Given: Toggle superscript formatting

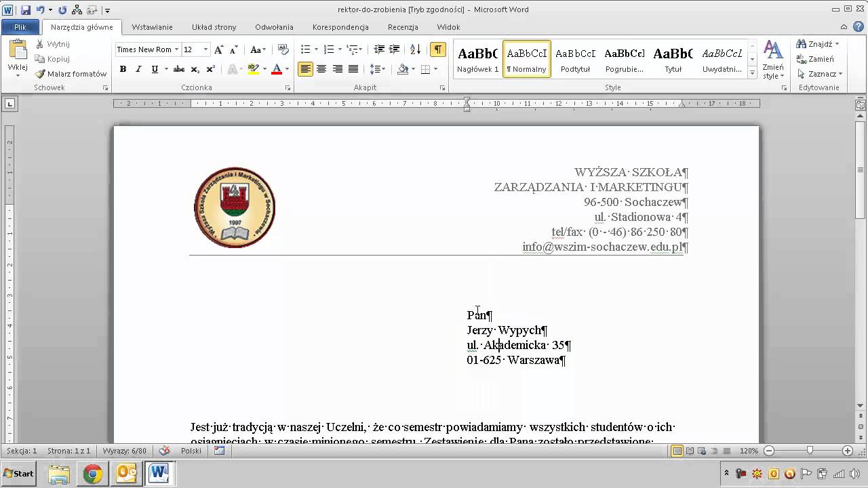Looking at the screenshot, I should coord(210,69).
